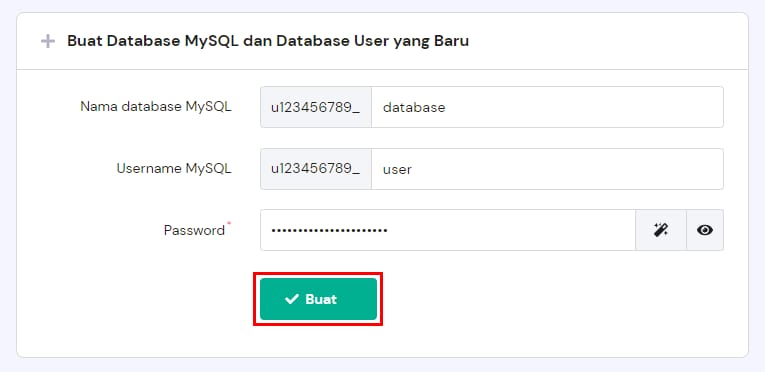The width and height of the screenshot is (765, 372).
Task: Click the checkmark icon inside the Buat button
Action: pos(292,299)
